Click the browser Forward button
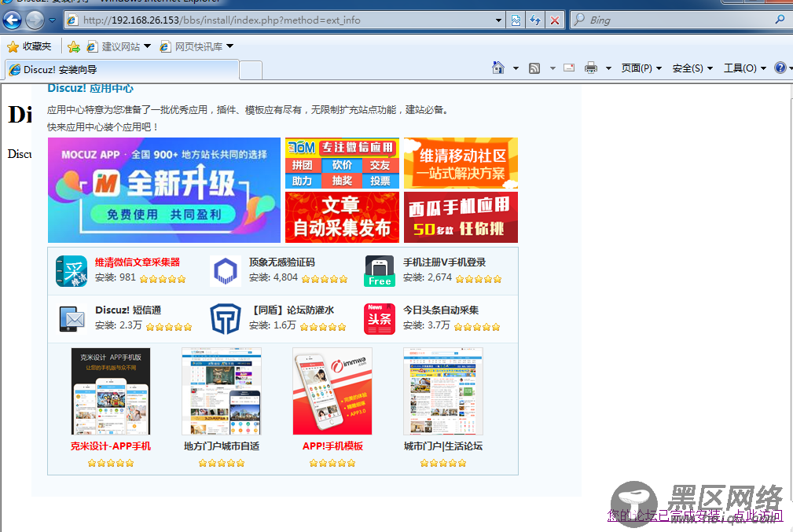 [x=35, y=20]
